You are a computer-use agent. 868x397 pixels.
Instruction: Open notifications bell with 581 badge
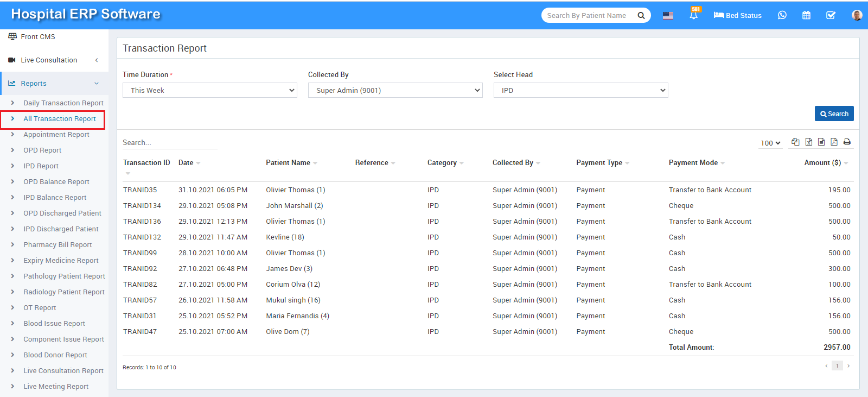click(x=694, y=14)
